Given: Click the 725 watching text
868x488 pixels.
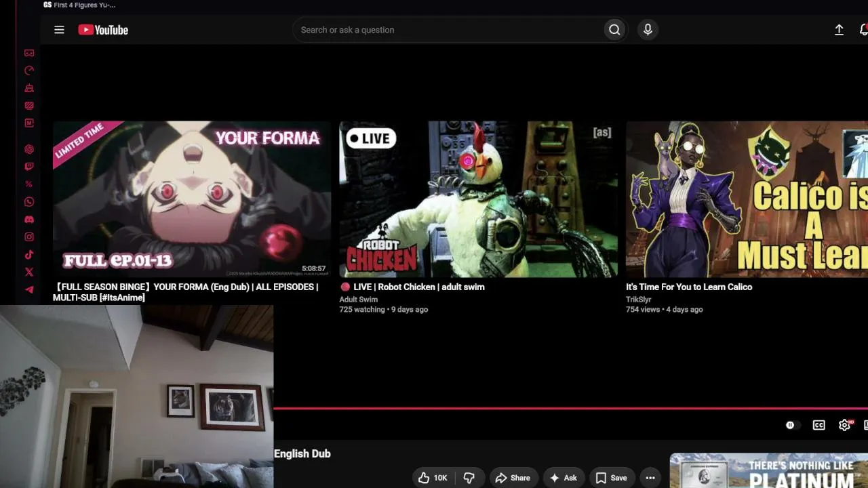Looking at the screenshot, I should pos(362,309).
